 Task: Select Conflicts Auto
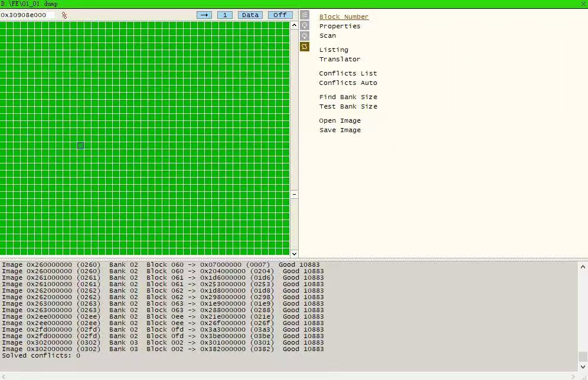click(x=348, y=83)
